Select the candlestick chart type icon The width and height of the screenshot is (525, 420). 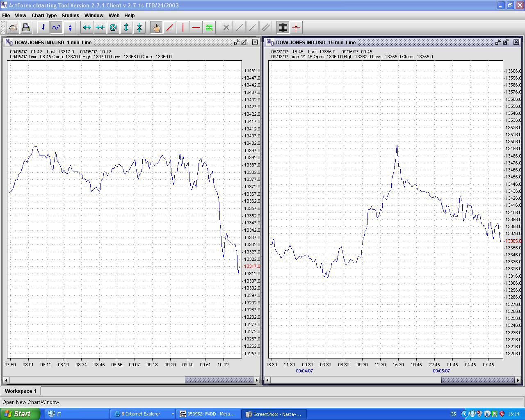pos(70,27)
